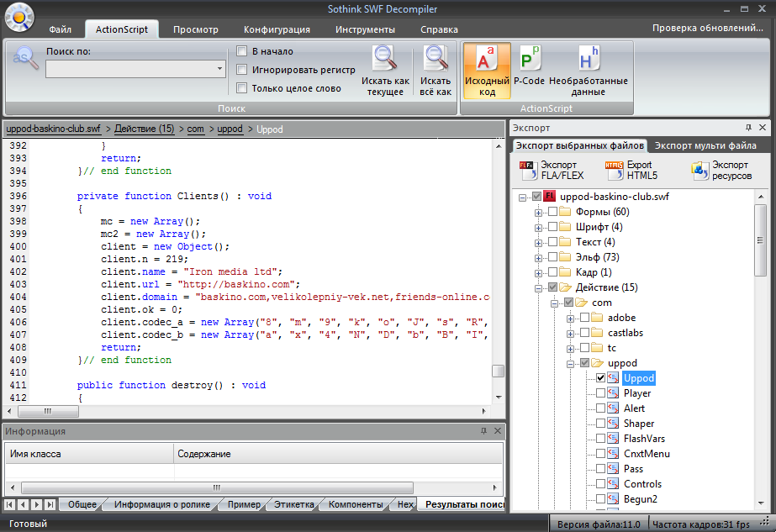Click 'Действие (15)' breadcrumb link
This screenshot has height=532, width=776.
[144, 129]
